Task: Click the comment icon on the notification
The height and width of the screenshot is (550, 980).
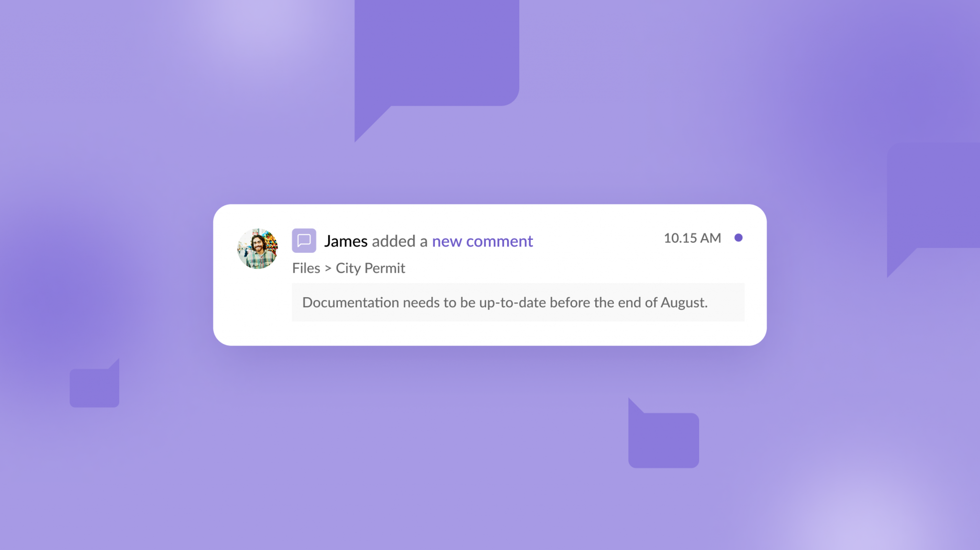Action: (303, 240)
